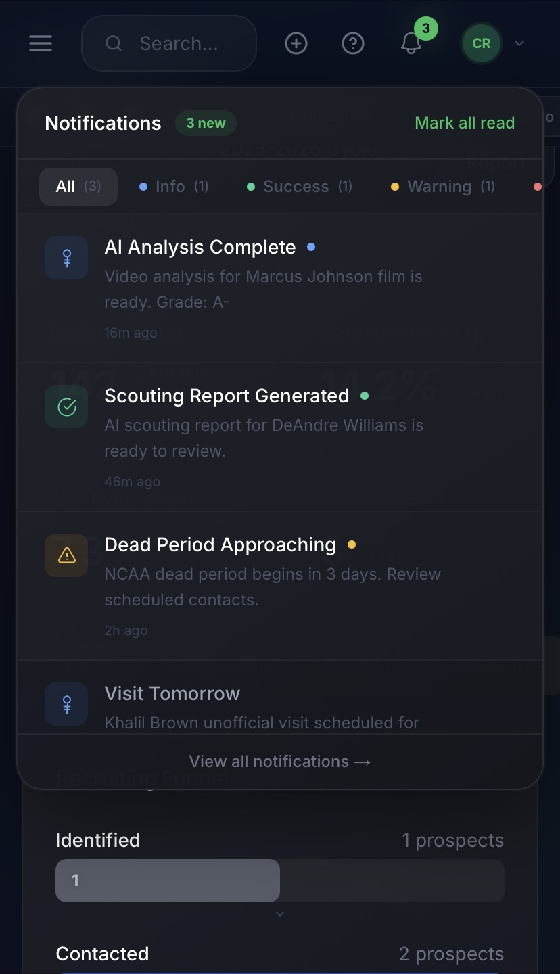This screenshot has height=974, width=560.
Task: Toggle the yellow unread dot on Dead Period Approaching
Action: 352,544
